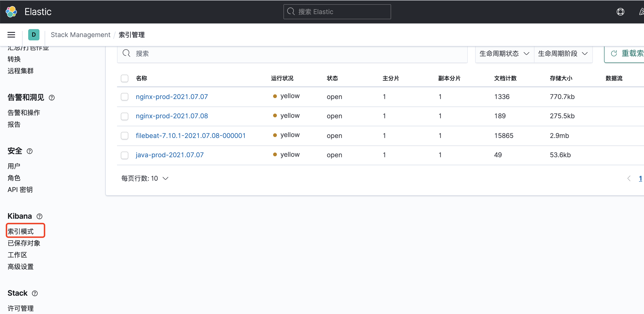Image resolution: width=644 pixels, height=314 pixels.
Task: Open the help lifebuoy icon
Action: [620, 12]
